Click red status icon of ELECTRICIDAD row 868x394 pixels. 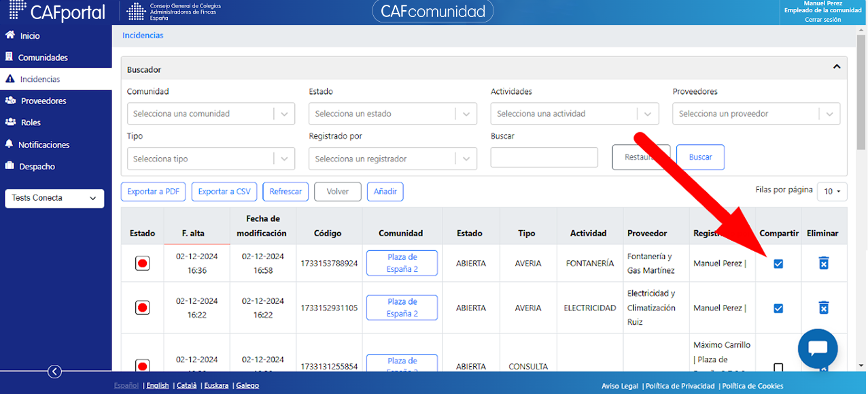pyautogui.click(x=142, y=308)
